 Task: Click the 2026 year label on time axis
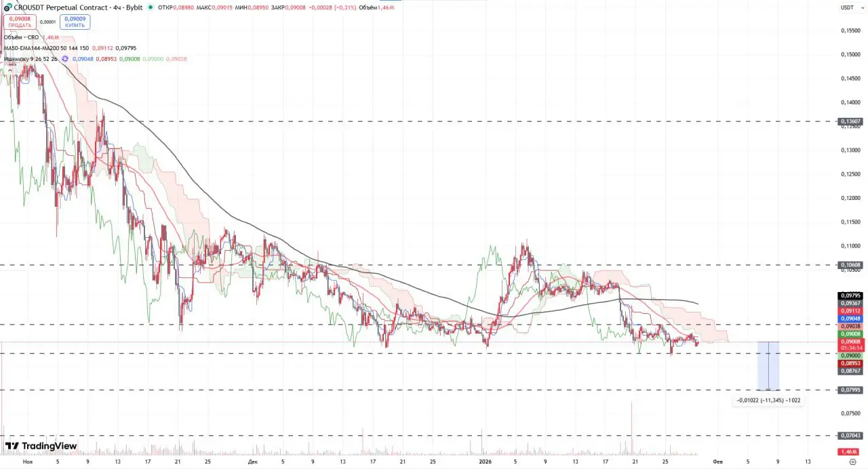(x=485, y=462)
